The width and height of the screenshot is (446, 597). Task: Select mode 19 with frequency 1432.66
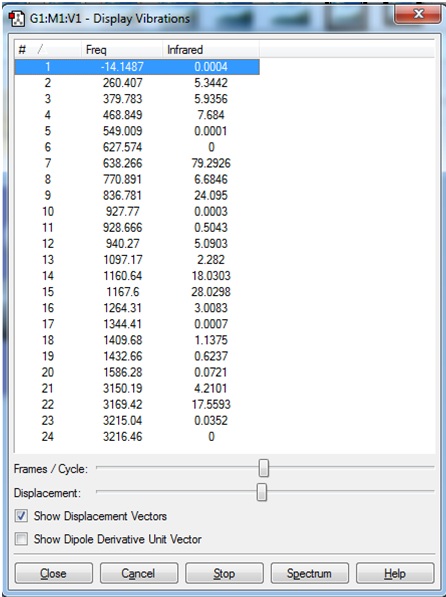click(x=137, y=356)
